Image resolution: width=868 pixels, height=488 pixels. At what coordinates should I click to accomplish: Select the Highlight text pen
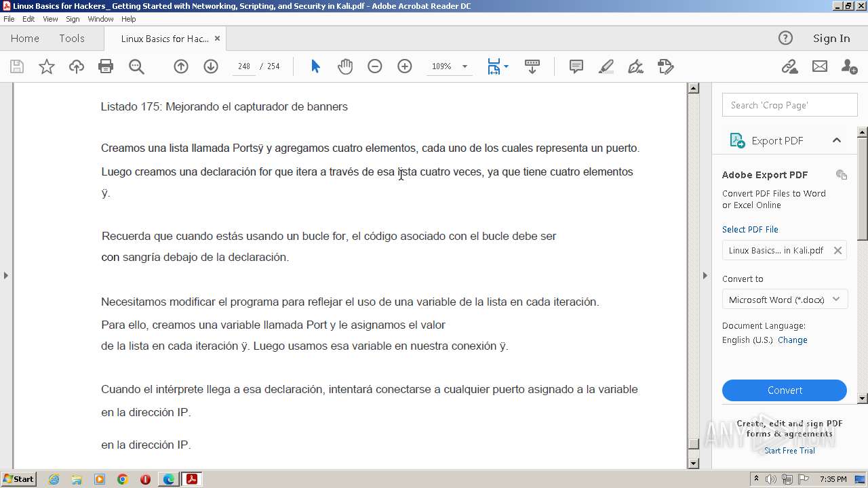click(x=606, y=66)
